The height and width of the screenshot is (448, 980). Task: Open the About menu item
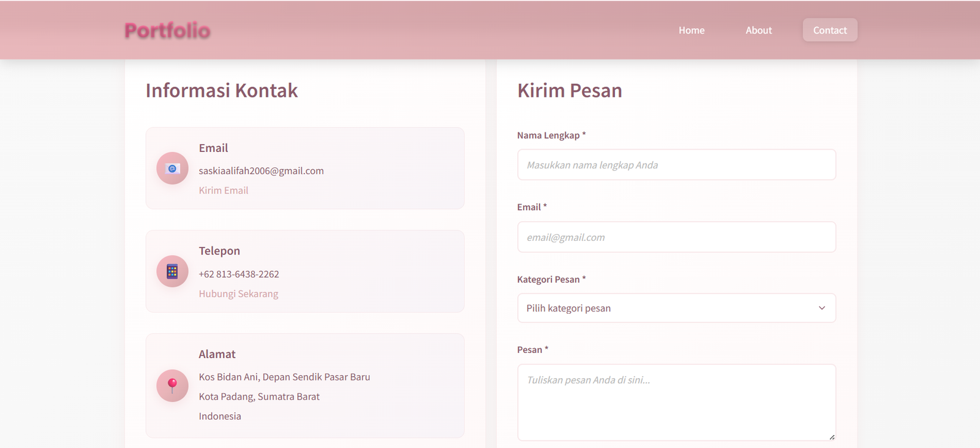(758, 30)
